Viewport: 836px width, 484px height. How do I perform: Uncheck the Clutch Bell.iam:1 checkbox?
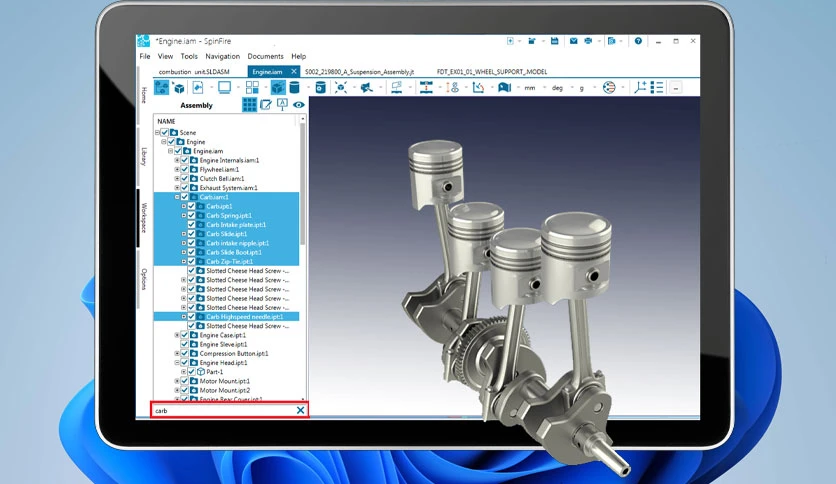(184, 179)
